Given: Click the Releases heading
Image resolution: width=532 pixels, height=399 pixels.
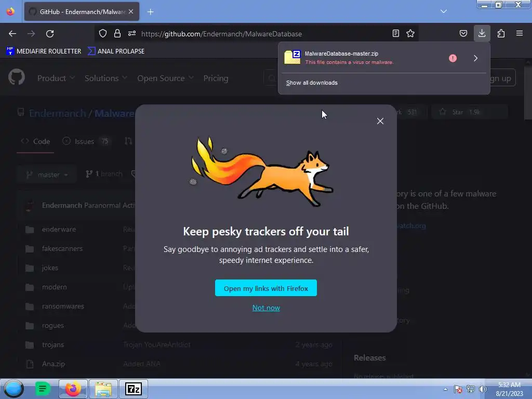Looking at the screenshot, I should pos(370,357).
